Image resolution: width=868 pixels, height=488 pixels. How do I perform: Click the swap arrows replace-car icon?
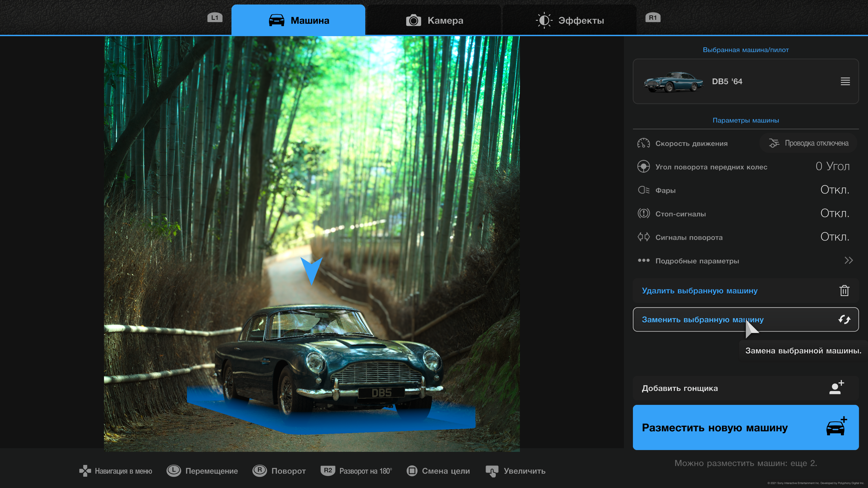click(844, 319)
